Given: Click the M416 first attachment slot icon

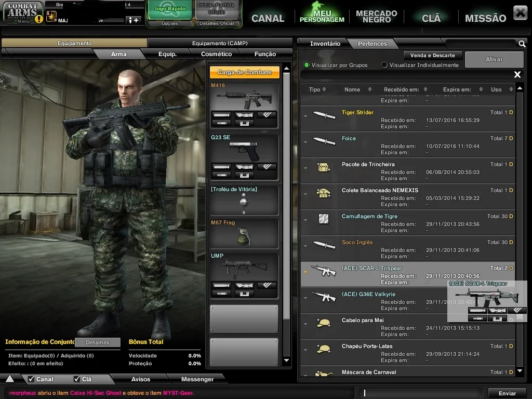Looking at the screenshot, I should click(x=221, y=115).
